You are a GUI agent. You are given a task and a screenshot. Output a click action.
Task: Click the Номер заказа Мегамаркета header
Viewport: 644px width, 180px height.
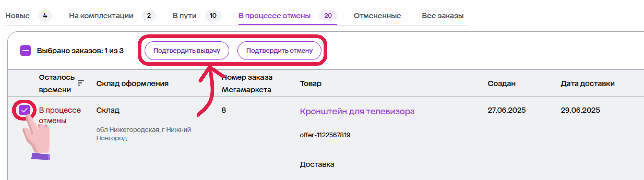click(247, 83)
